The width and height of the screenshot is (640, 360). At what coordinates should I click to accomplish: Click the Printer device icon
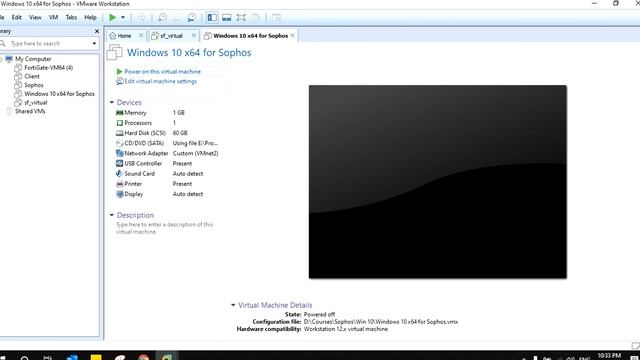click(x=120, y=184)
